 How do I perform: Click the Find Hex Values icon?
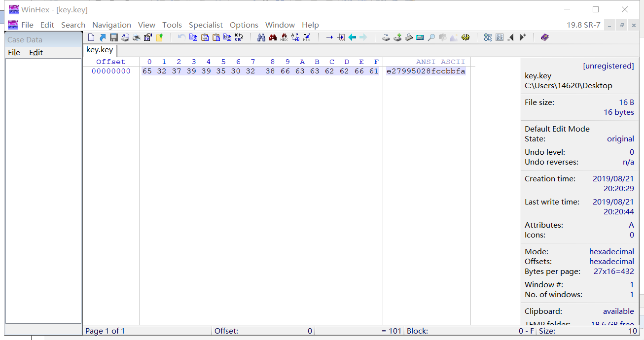[x=284, y=37]
